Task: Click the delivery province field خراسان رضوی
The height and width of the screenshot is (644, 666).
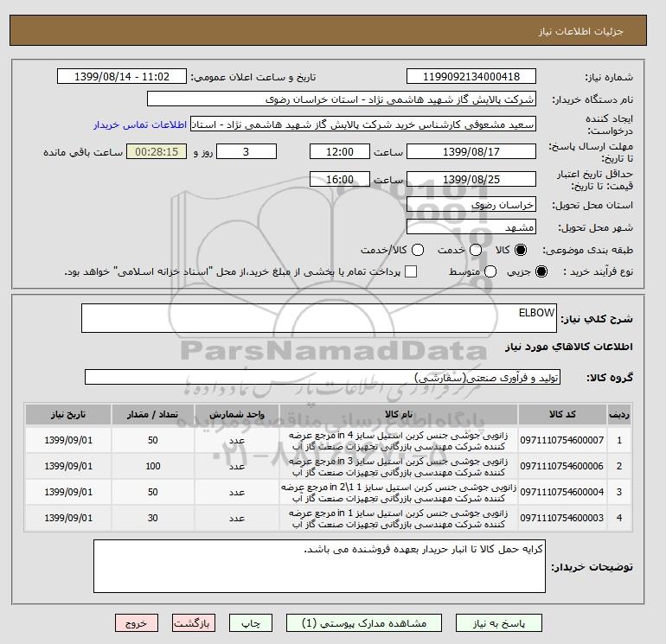Action: tap(471, 205)
